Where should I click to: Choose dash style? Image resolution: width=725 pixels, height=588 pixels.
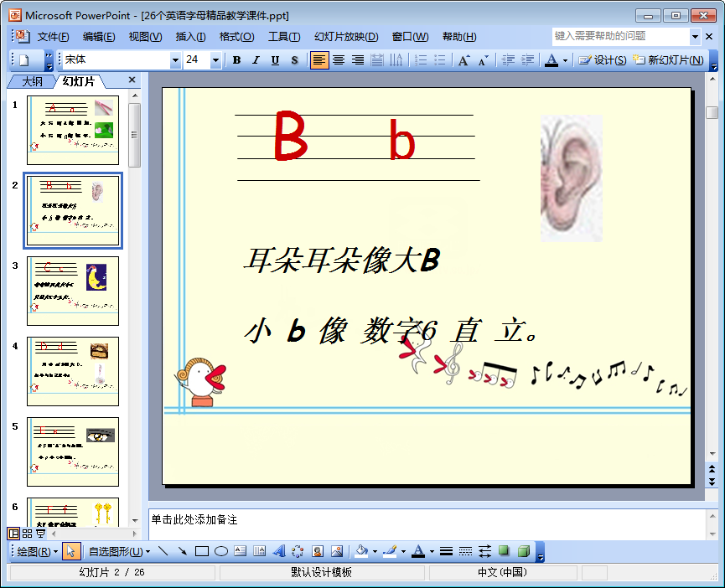click(x=465, y=551)
